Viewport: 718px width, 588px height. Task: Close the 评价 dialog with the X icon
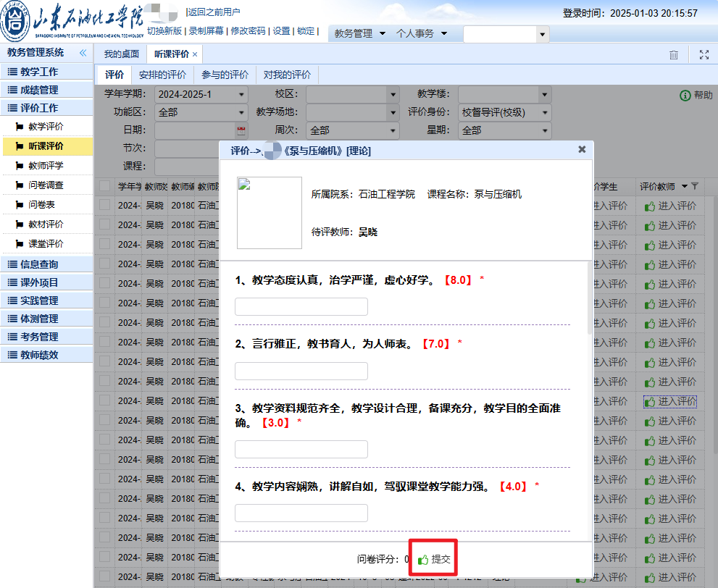pyautogui.click(x=582, y=149)
